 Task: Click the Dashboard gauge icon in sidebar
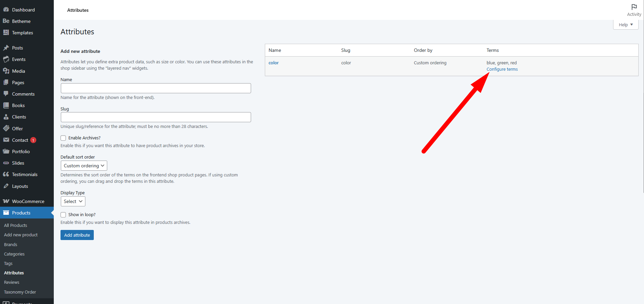(6, 10)
